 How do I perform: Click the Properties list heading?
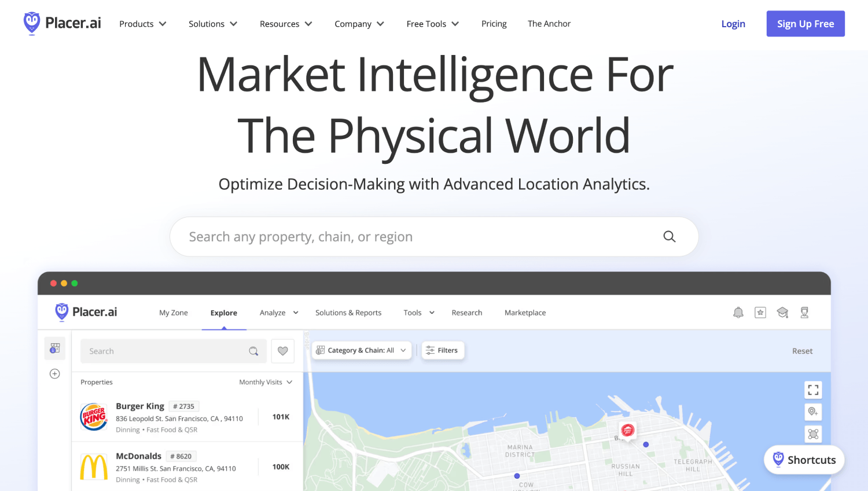point(97,382)
